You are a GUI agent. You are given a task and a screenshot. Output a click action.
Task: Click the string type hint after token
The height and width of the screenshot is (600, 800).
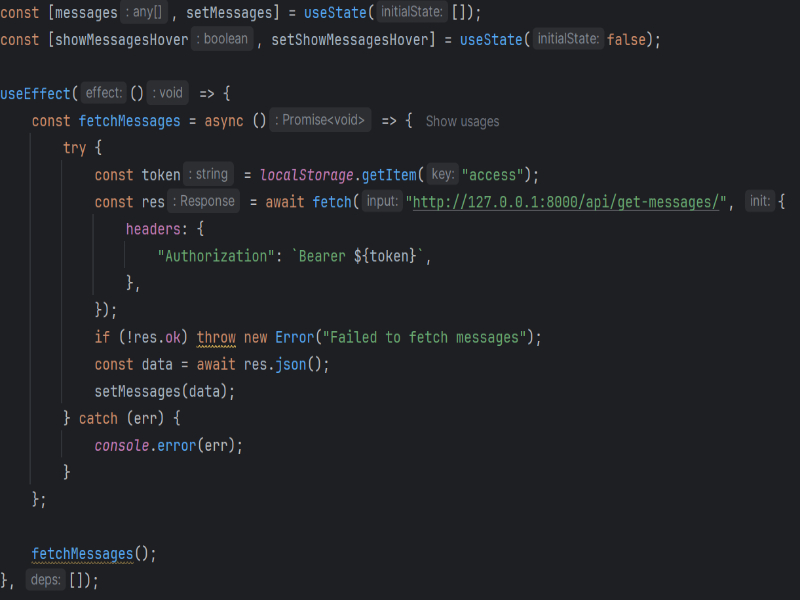click(x=209, y=175)
